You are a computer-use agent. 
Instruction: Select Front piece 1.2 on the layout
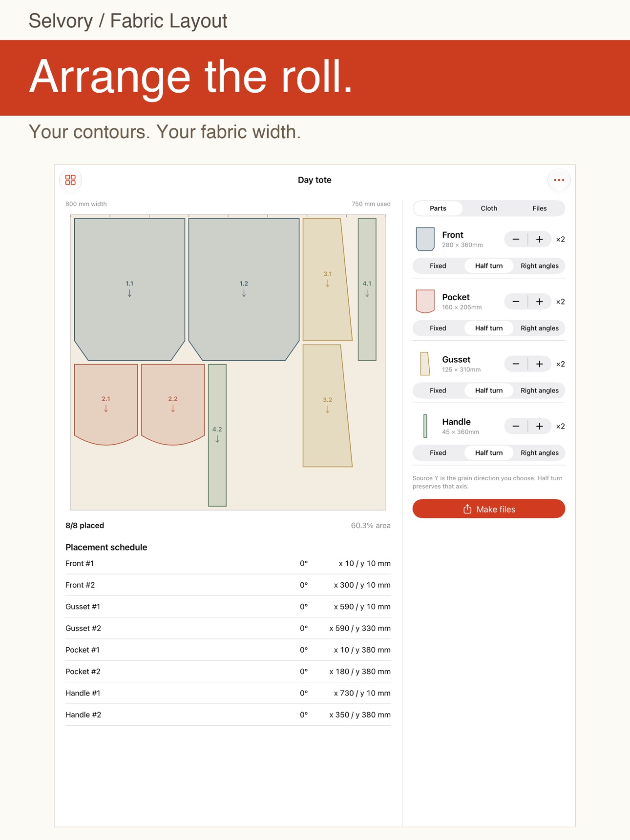244,289
